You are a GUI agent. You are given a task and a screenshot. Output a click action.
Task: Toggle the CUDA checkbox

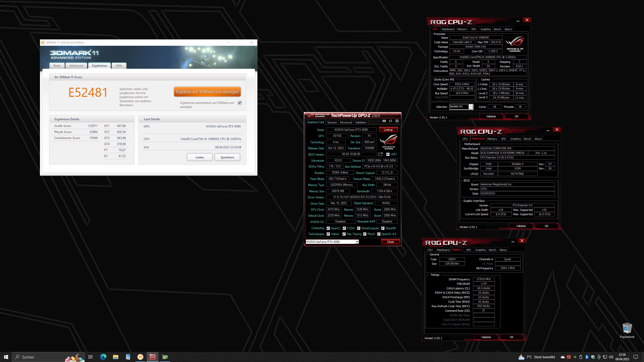[344, 228]
